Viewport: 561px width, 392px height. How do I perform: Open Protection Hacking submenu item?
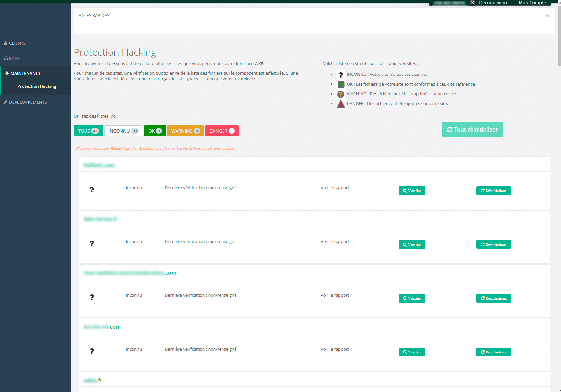pyautogui.click(x=37, y=86)
